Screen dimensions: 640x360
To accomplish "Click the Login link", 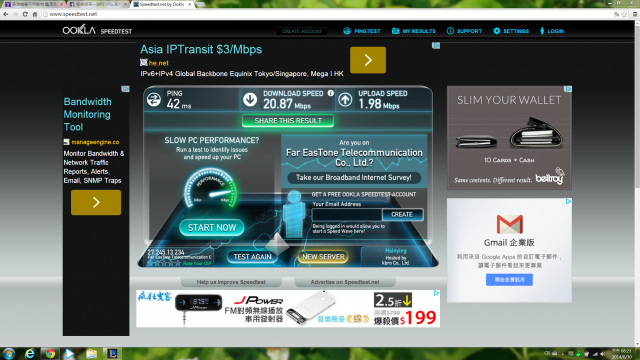I will (551, 31).
